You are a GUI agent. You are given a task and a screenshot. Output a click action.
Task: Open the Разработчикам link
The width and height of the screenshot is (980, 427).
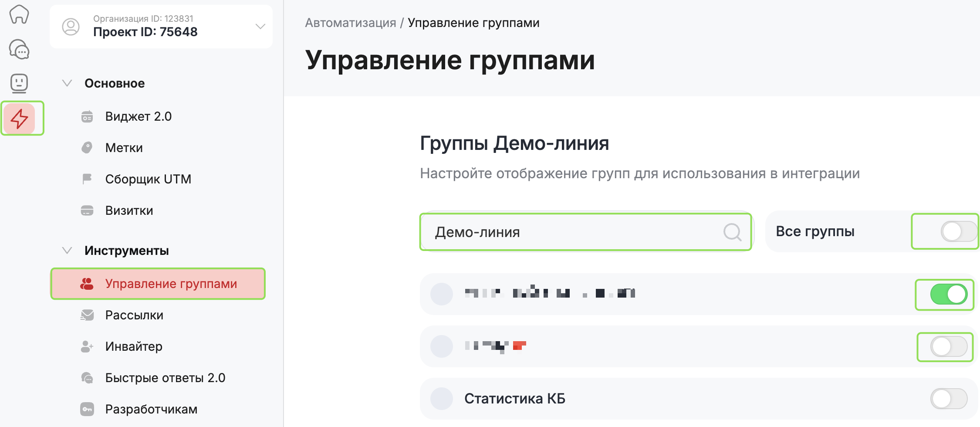click(x=151, y=409)
